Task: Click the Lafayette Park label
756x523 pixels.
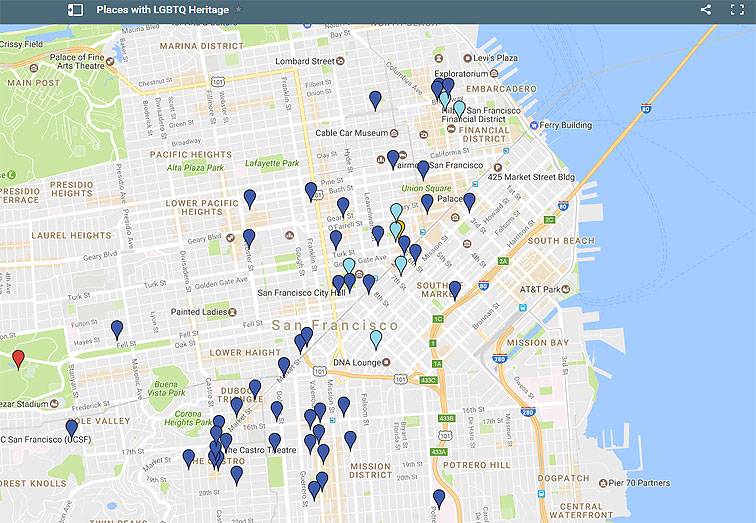Action: 273,163
